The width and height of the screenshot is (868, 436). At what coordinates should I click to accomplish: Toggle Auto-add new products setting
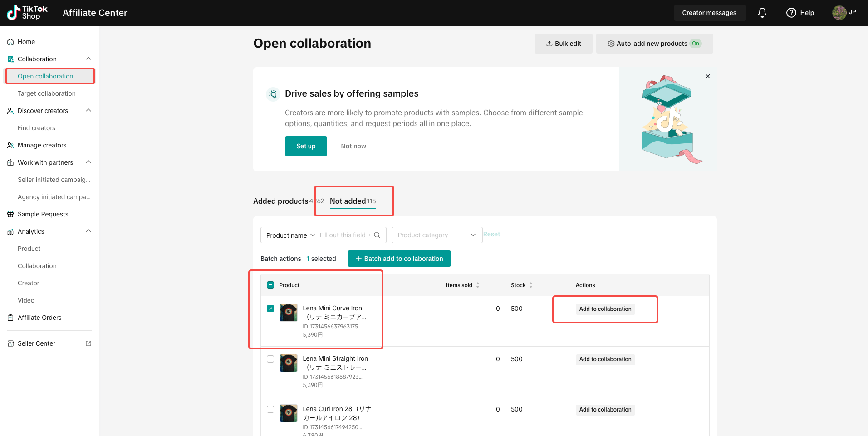(654, 44)
